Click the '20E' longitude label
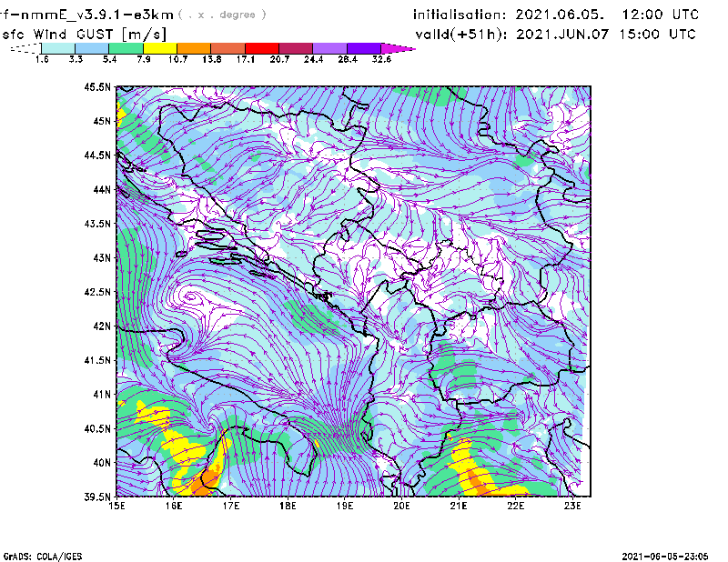 [x=401, y=506]
